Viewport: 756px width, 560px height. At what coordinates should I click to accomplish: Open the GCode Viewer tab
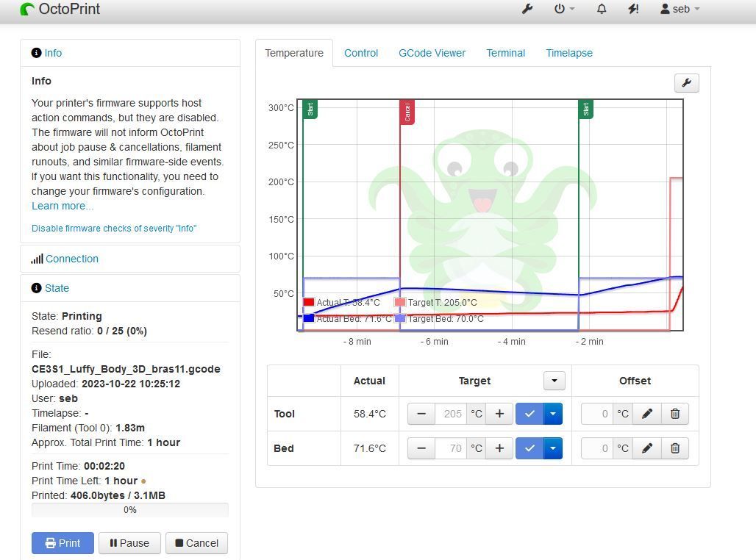pyautogui.click(x=432, y=53)
